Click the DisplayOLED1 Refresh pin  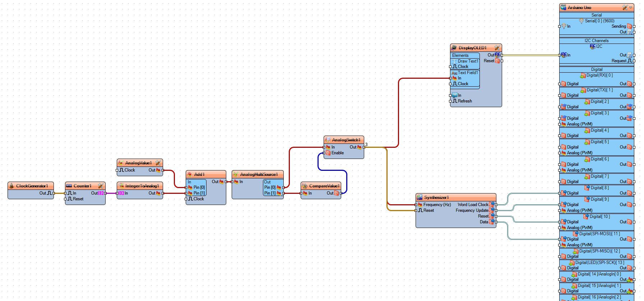point(450,101)
